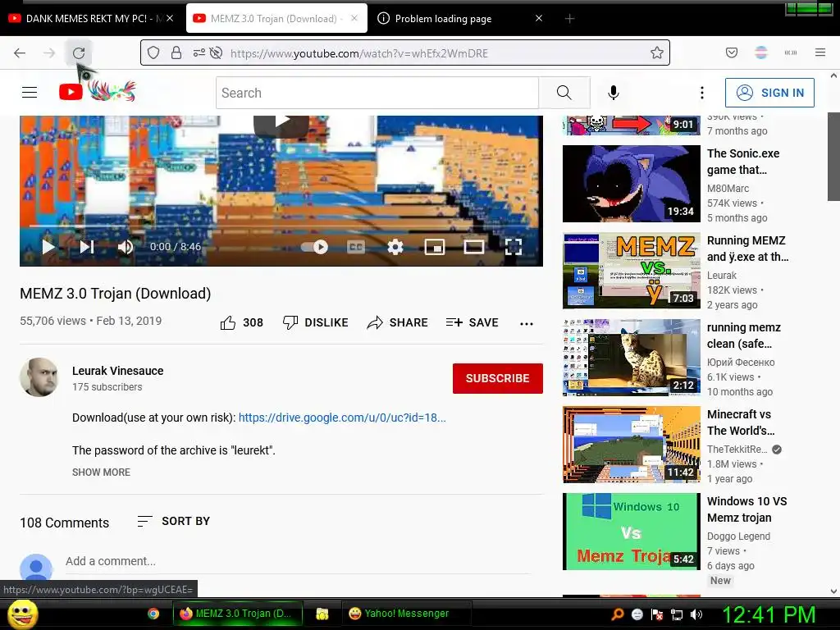The image size is (840, 630).
Task: Click the red SUBSCRIBE button
Action: pyautogui.click(x=498, y=378)
